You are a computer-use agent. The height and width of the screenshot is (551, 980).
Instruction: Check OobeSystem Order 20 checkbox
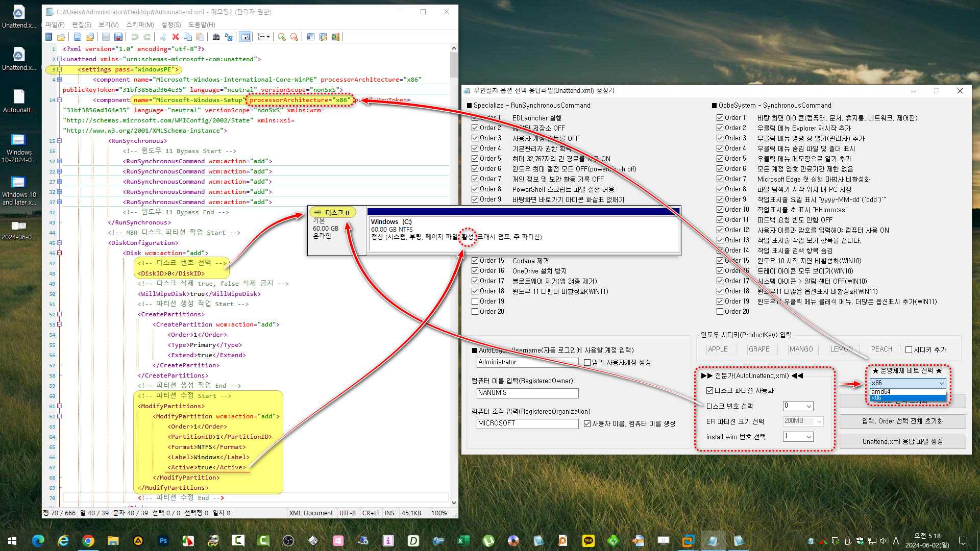pos(720,312)
